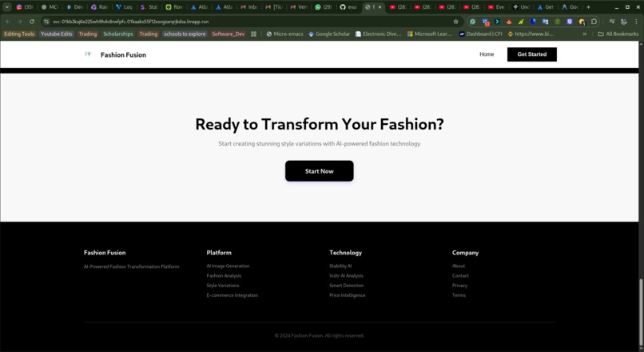Click the page vertical scrollbar thumb

(641, 313)
